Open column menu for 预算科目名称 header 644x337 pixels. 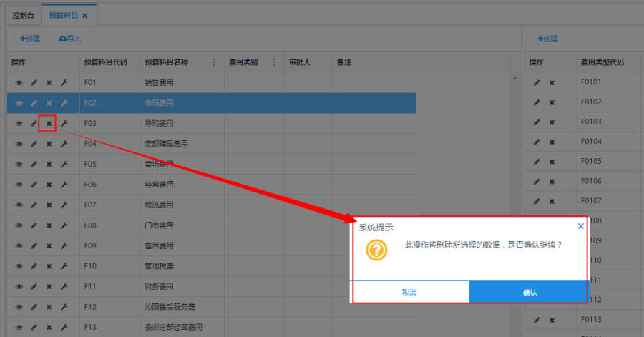click(x=214, y=63)
